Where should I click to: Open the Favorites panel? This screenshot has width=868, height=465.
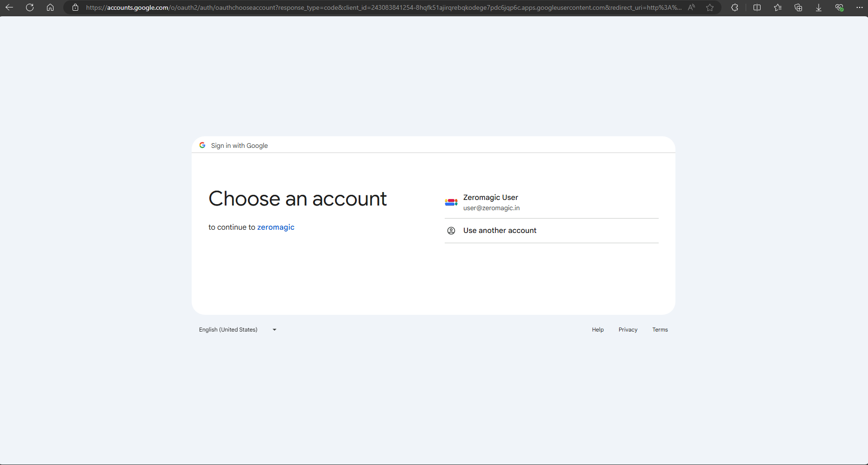click(x=778, y=7)
